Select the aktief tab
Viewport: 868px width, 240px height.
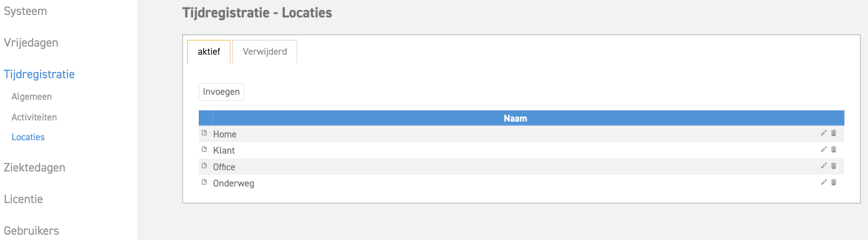pyautogui.click(x=209, y=51)
